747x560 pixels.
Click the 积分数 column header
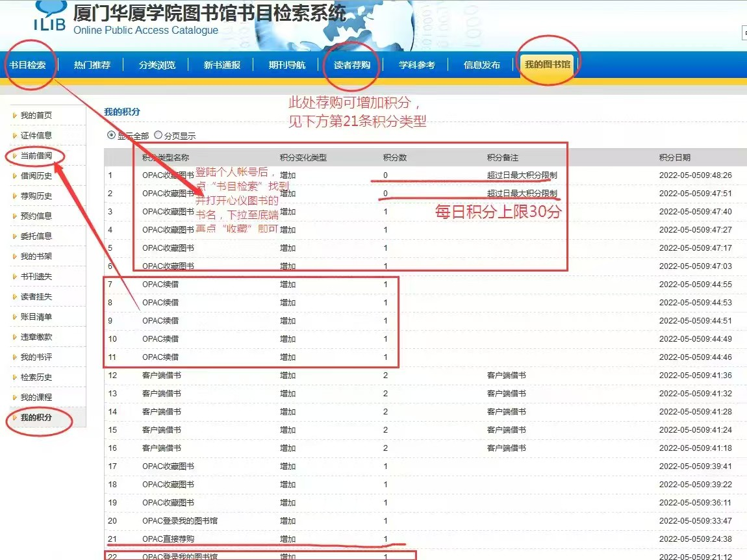(395, 157)
